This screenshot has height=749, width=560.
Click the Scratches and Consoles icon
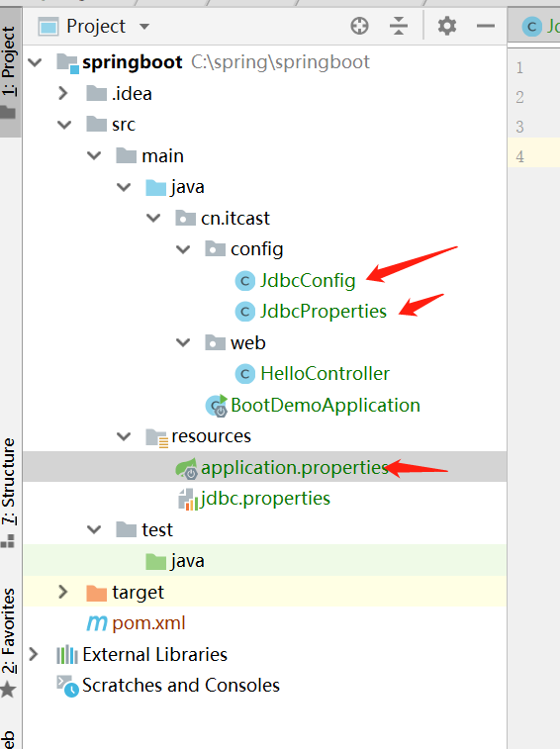coord(67,686)
